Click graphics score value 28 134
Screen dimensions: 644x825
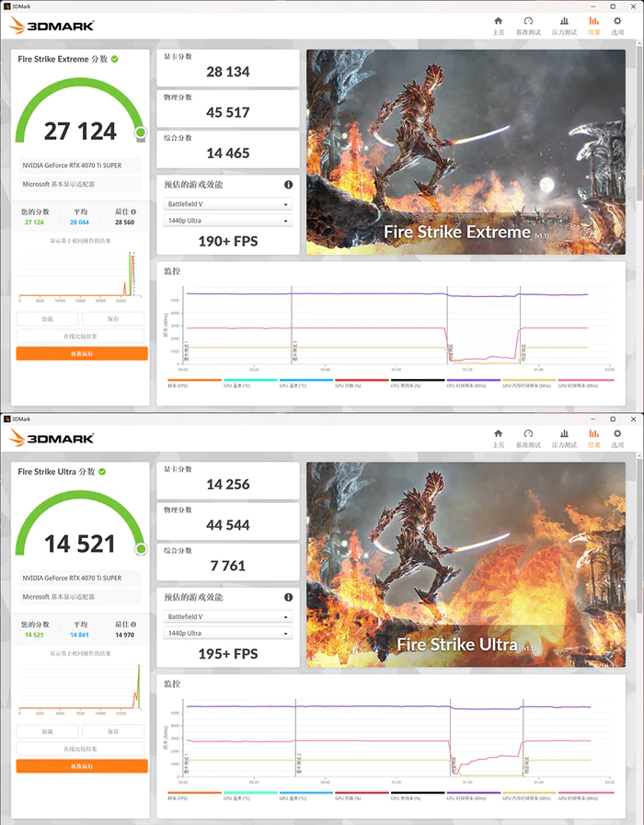click(228, 72)
